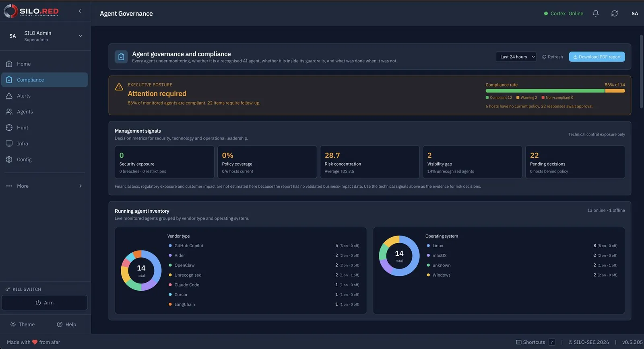The width and height of the screenshot is (644, 349).
Task: Click the Operating system donut chart
Action: click(x=399, y=256)
